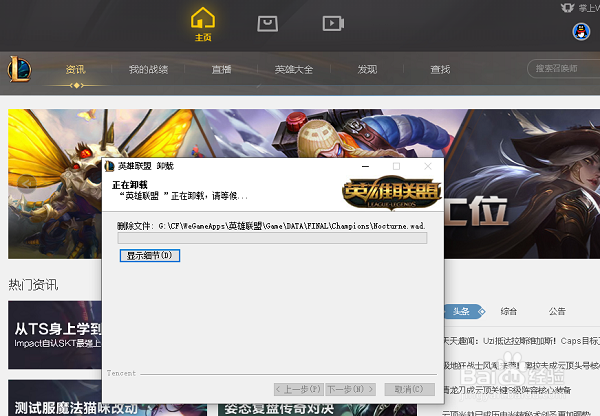Viewport: 600px width, 416px height.
Task: Click the QQ penguin avatar
Action: tap(581, 31)
